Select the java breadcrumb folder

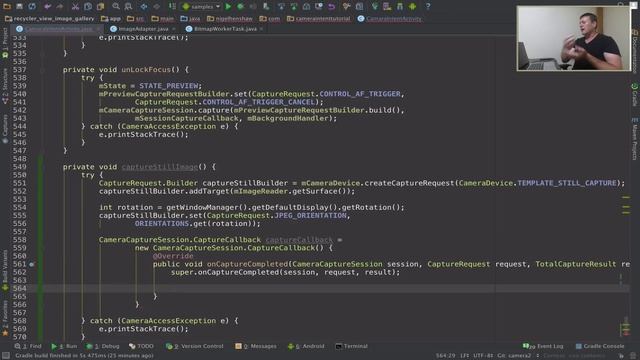click(x=190, y=18)
